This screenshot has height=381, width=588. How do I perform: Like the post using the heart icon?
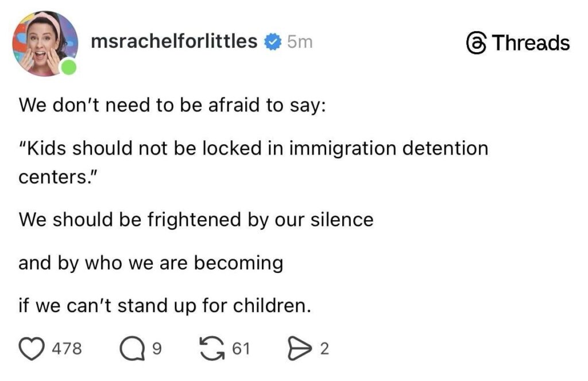coord(33,345)
